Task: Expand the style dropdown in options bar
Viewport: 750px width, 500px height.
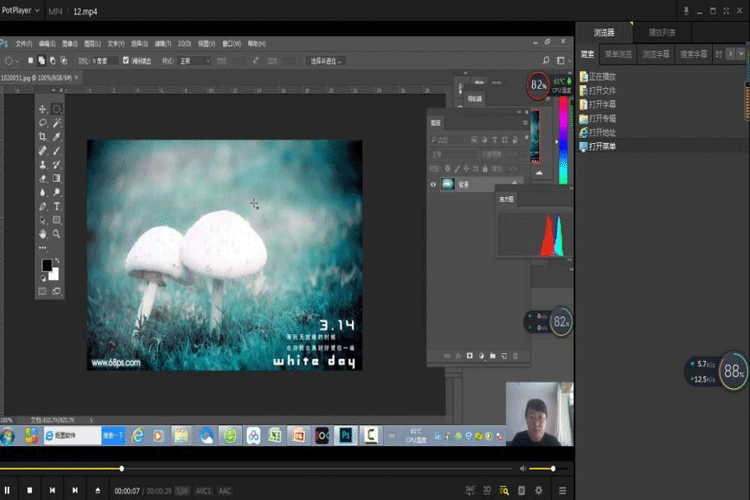Action: pos(193,60)
